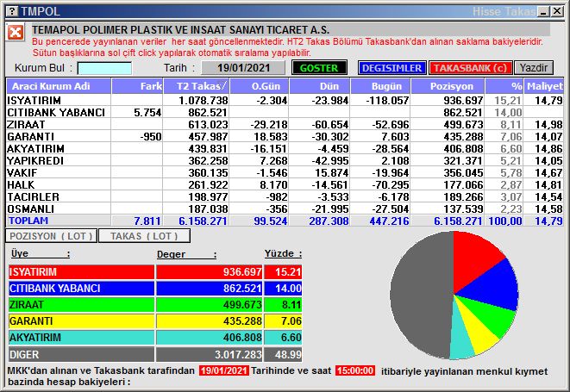570x392 pixels.
Task: Click the Fark value -950 for GARANTI
Action: (x=151, y=137)
